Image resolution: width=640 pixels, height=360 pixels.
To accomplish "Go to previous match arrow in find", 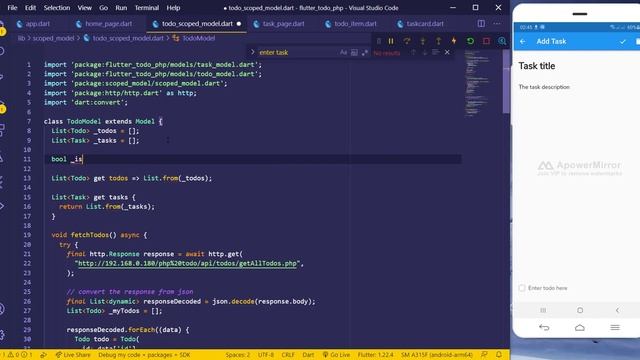I will (x=413, y=52).
